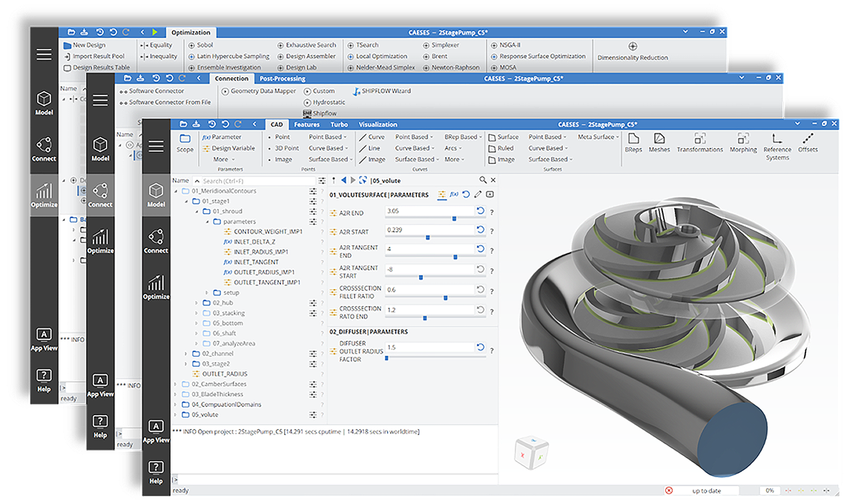The image size is (844, 504).
Task: Open Reference Systems tool
Action: 777,147
